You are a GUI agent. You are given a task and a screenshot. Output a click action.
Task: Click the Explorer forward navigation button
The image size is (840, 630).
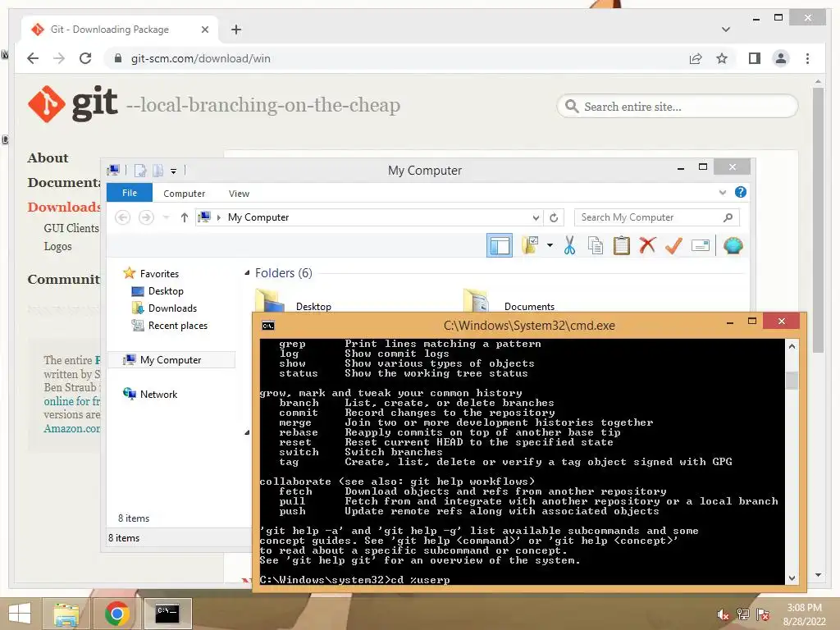(x=146, y=217)
